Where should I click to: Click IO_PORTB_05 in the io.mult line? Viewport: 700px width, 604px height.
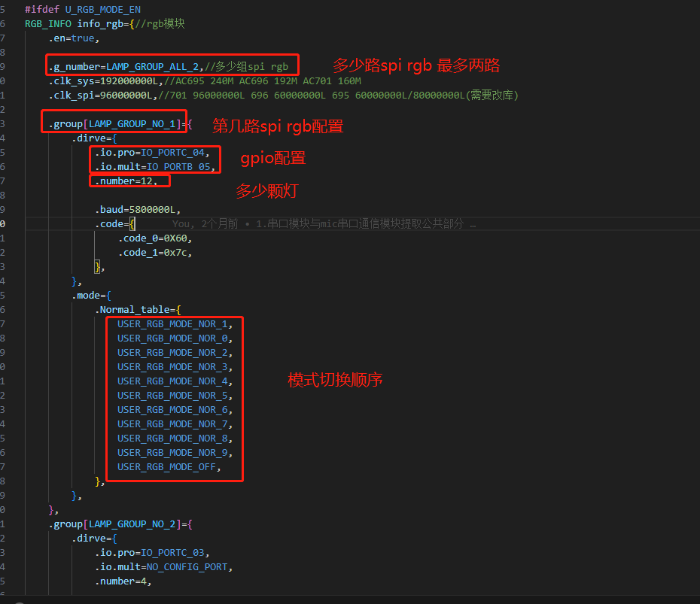pyautogui.click(x=178, y=167)
